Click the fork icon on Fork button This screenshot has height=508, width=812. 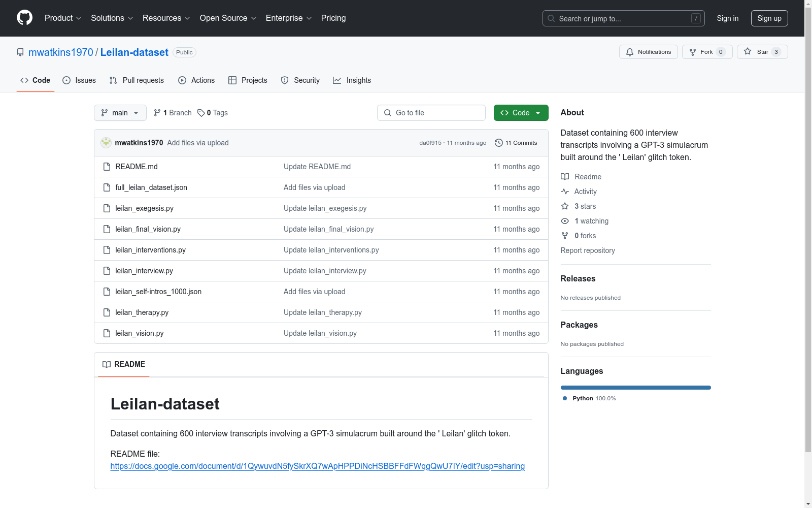(693, 52)
